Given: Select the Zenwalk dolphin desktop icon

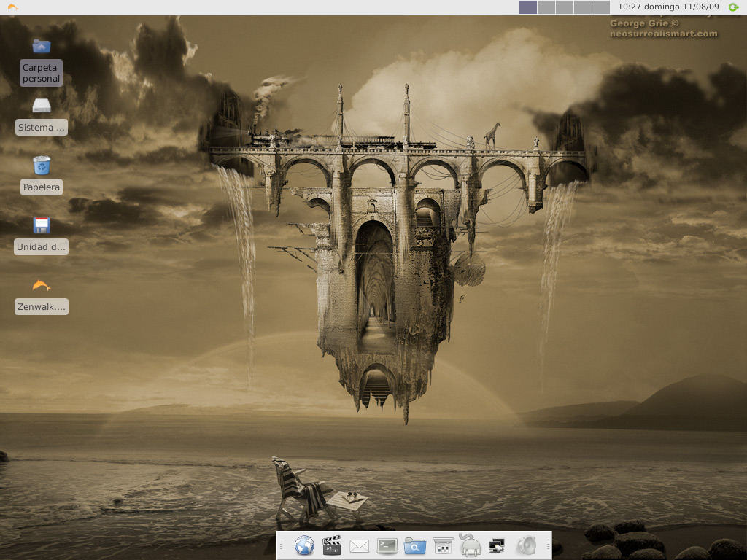Looking at the screenshot, I should point(42,285).
